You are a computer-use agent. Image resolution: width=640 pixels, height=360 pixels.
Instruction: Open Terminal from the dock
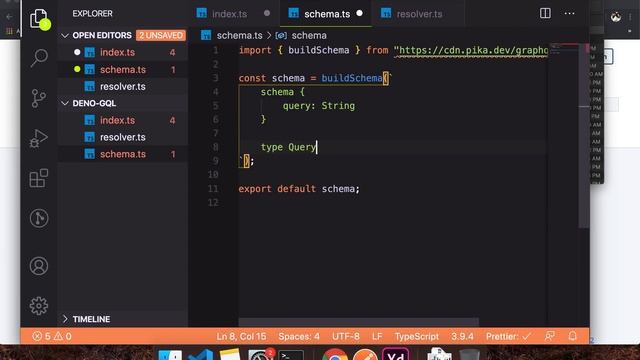(x=291, y=355)
